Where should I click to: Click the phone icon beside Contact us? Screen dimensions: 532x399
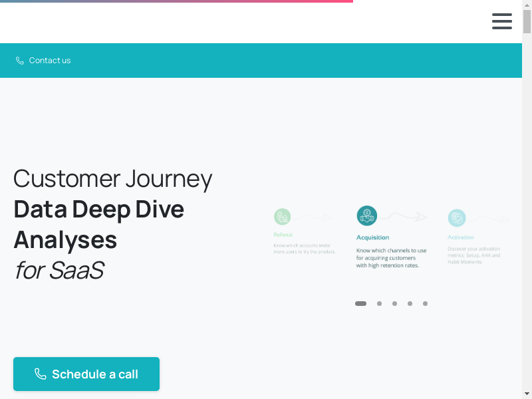click(x=20, y=61)
